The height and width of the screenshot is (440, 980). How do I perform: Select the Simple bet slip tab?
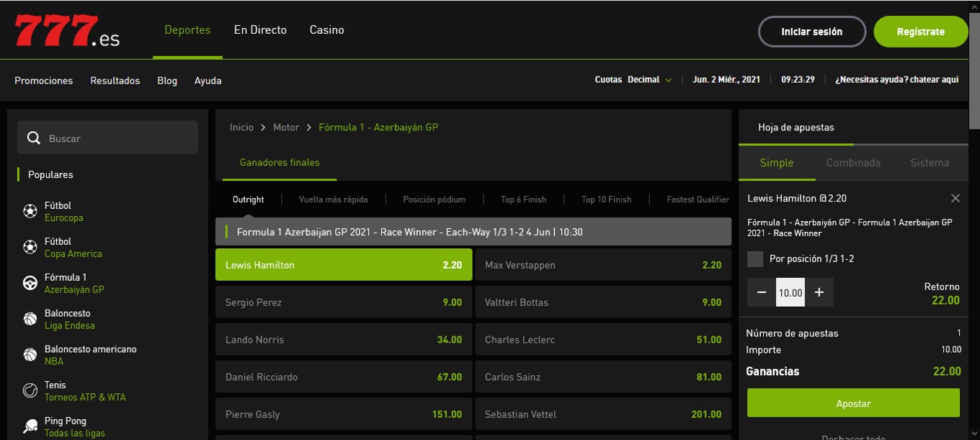coord(777,163)
